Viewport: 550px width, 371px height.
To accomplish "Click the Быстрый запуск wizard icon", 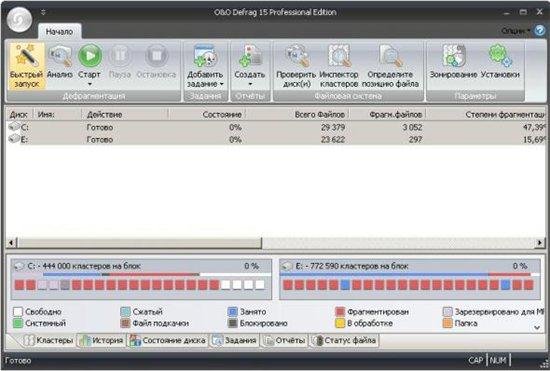I will coord(27,55).
